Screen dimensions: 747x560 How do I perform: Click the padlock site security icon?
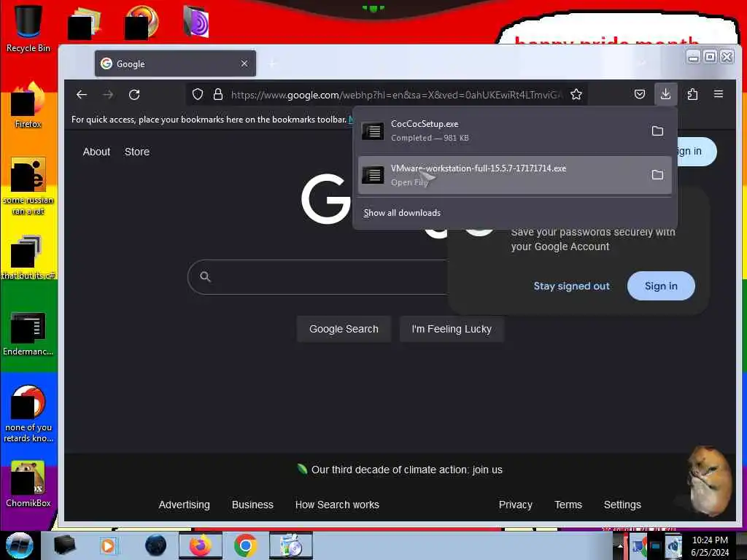pyautogui.click(x=218, y=95)
